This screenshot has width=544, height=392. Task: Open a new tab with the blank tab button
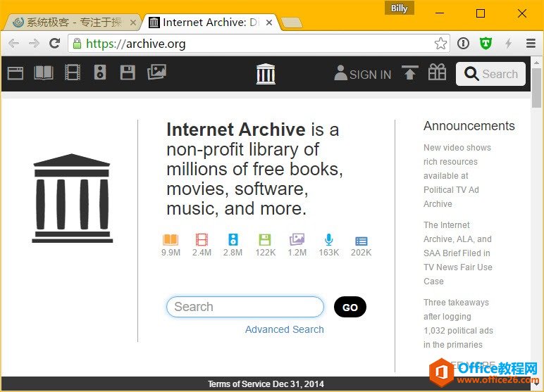[292, 23]
